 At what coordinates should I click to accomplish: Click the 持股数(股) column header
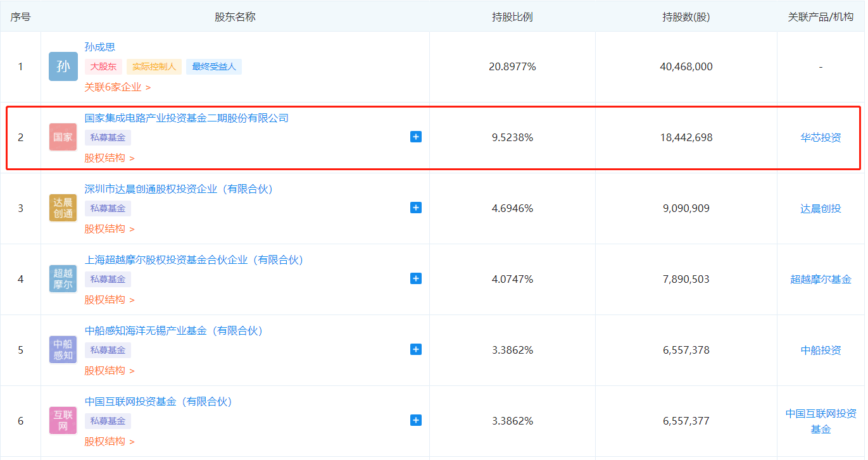click(686, 17)
